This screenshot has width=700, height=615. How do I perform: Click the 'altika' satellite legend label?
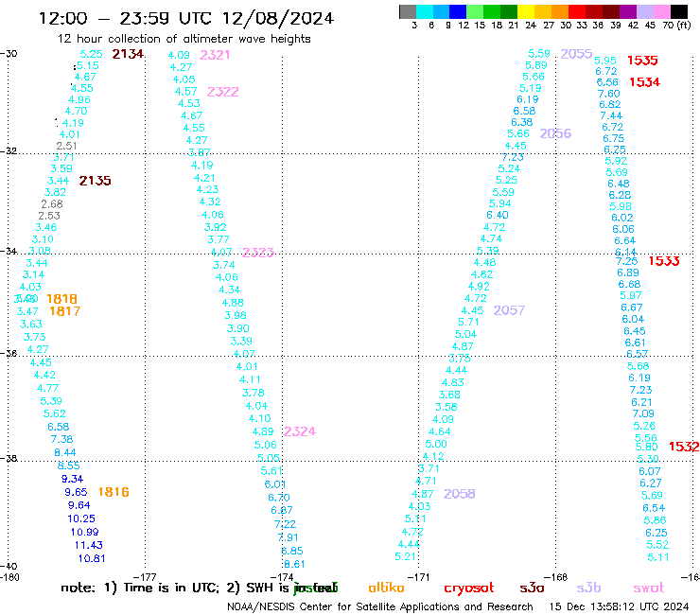coord(386,589)
